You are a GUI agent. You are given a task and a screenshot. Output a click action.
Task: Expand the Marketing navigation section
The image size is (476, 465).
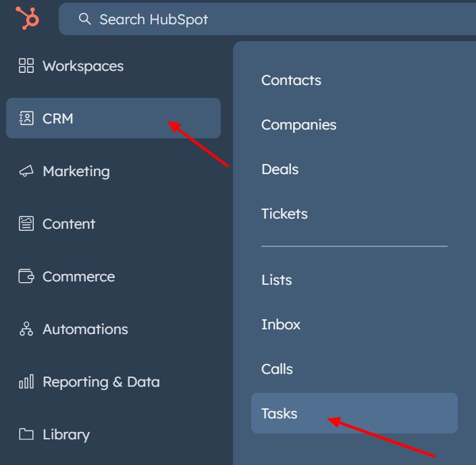76,171
